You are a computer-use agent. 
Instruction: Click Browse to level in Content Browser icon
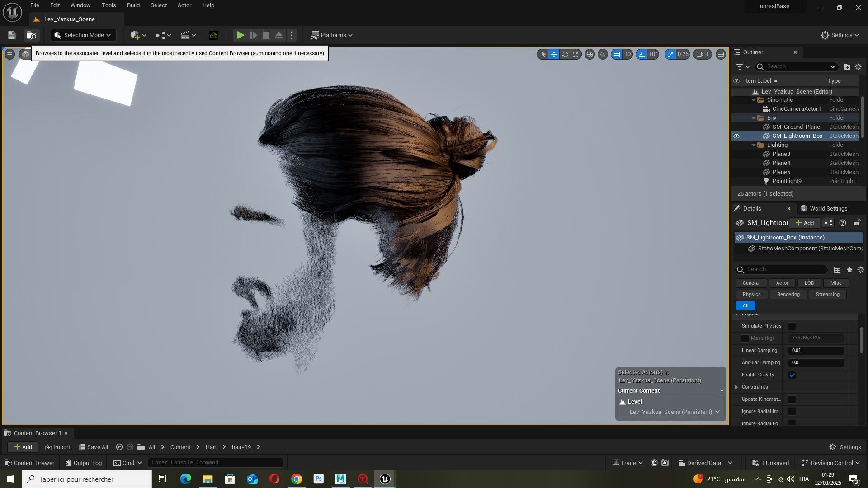(31, 35)
